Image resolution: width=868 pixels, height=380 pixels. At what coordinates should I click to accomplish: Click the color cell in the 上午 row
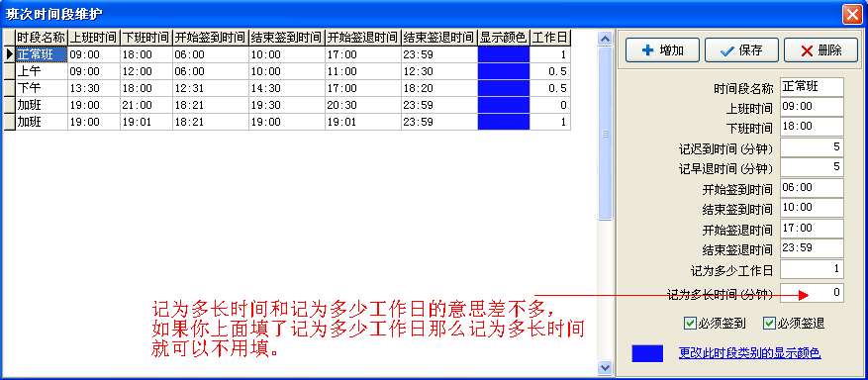point(503,72)
